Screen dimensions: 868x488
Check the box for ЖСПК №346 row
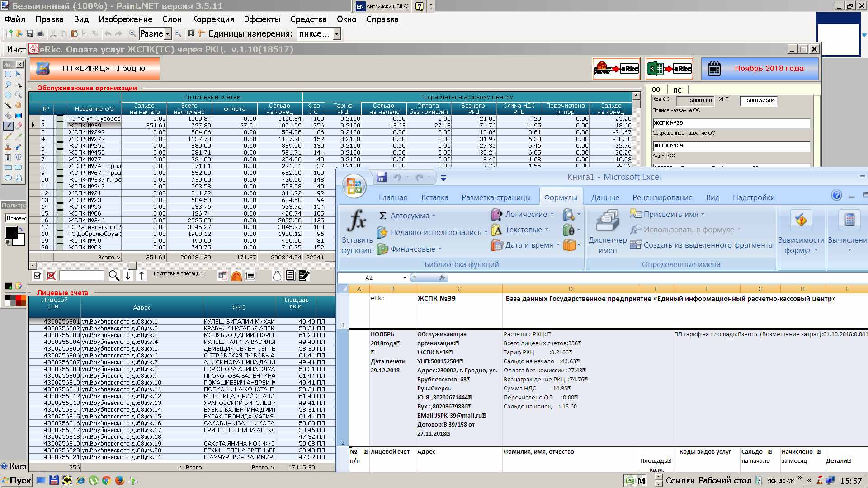(60, 221)
